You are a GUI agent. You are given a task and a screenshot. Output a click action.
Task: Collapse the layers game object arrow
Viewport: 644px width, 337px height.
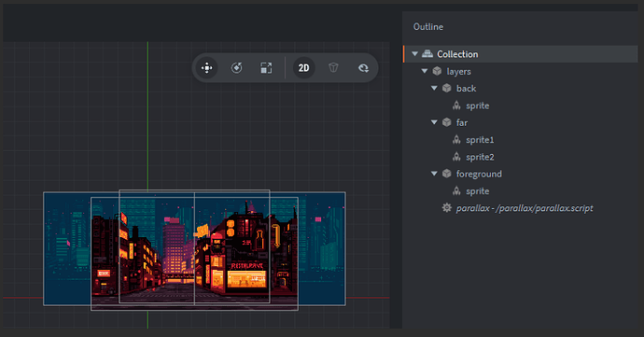[x=425, y=71]
